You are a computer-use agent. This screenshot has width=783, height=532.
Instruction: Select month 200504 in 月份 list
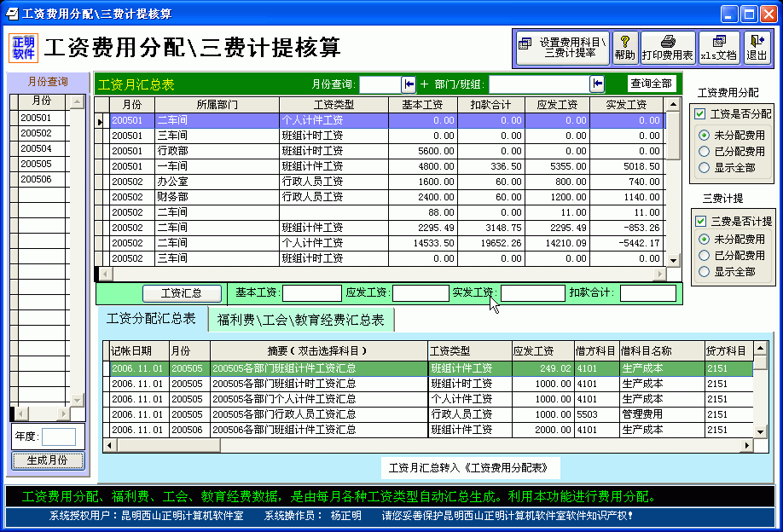click(x=36, y=148)
